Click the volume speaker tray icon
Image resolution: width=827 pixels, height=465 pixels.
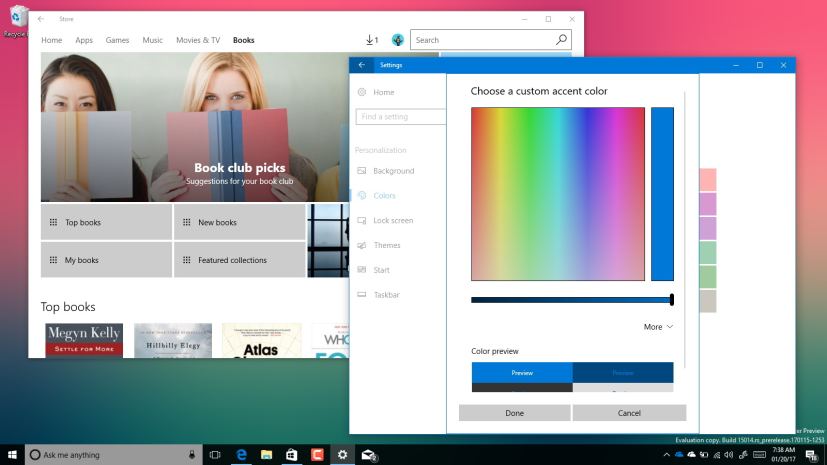(x=728, y=454)
